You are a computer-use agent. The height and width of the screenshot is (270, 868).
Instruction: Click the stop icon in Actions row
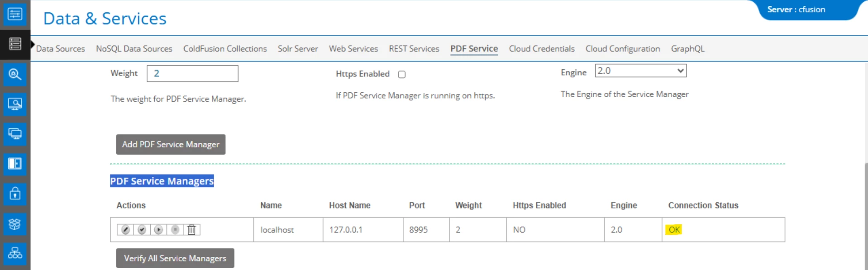[x=175, y=230]
